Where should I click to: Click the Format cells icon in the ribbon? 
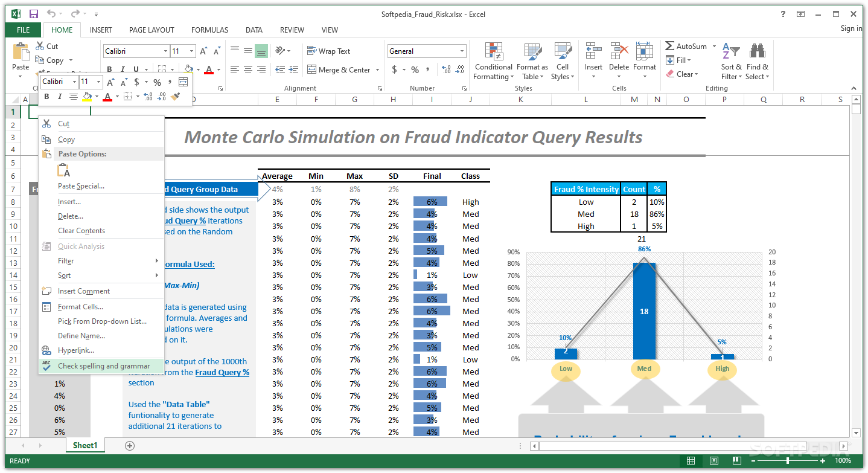(644, 51)
